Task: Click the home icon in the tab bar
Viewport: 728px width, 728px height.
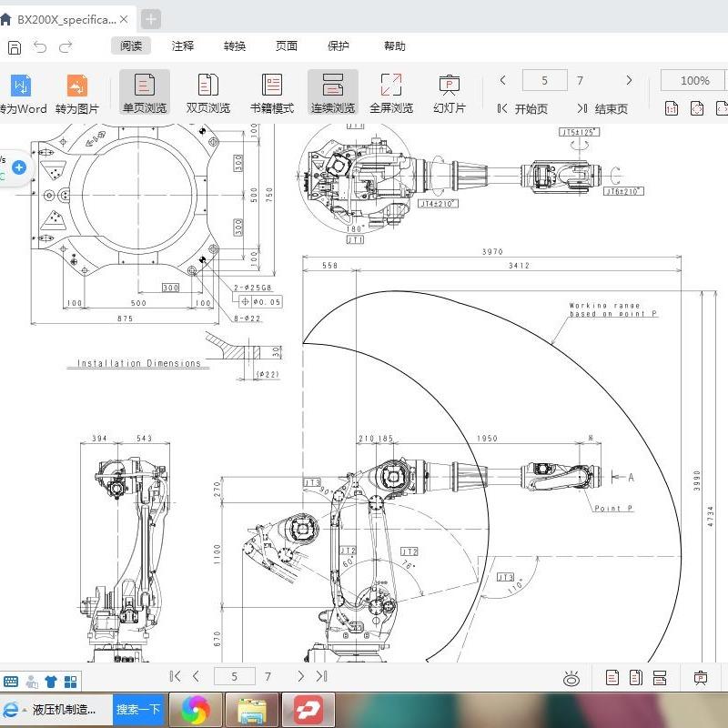Action: pos(5,19)
